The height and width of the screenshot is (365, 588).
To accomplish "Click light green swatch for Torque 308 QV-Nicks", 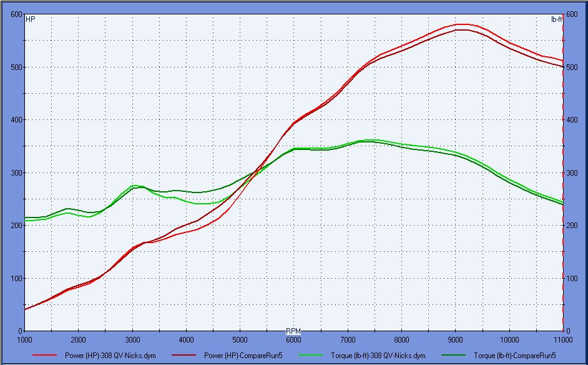I will tap(312, 356).
